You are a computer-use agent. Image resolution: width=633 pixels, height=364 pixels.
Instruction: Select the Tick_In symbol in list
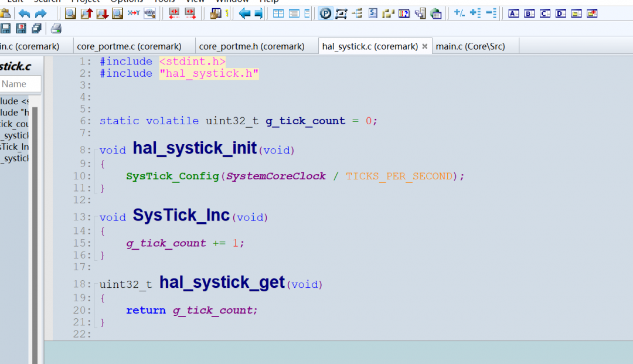(x=14, y=147)
